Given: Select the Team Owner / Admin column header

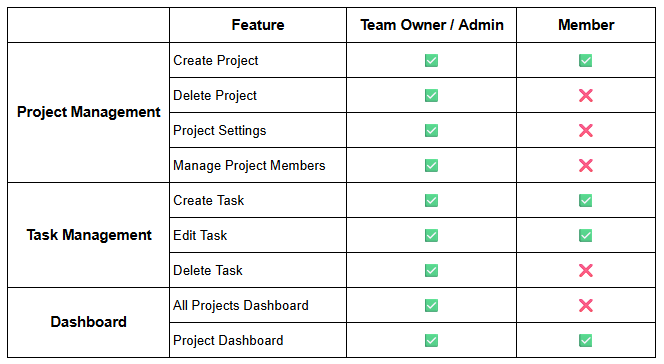Looking at the screenshot, I should point(432,25).
